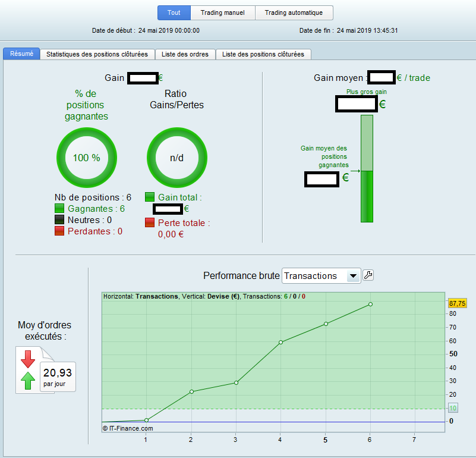Screen dimensions: 476x458
Task: Open Statistiques des positions clôturées tab
Action: coord(97,54)
